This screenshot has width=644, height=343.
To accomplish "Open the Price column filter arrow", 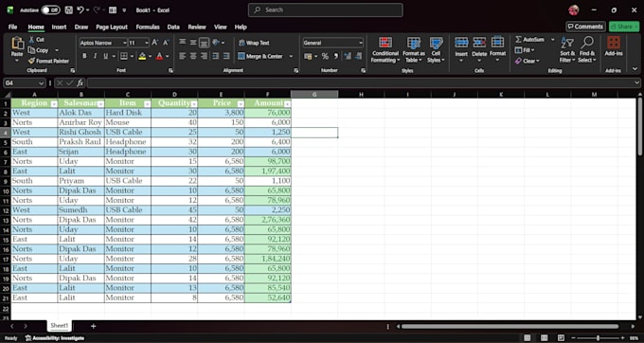I will [x=241, y=104].
